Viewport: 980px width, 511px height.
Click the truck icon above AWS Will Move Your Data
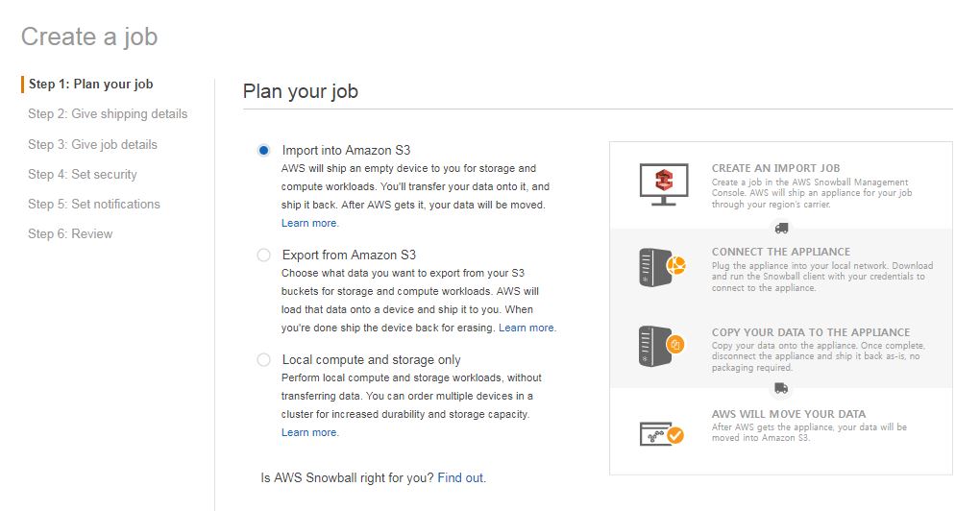[781, 388]
